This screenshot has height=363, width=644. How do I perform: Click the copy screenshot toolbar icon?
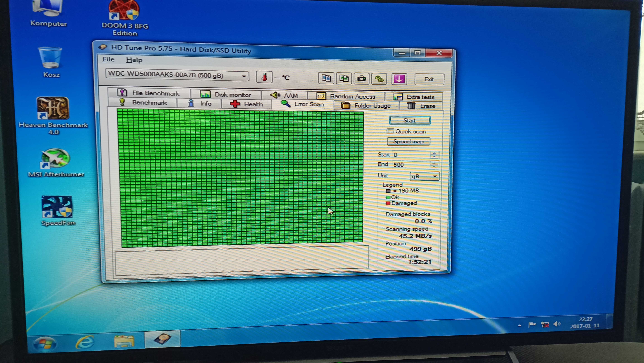[344, 79]
